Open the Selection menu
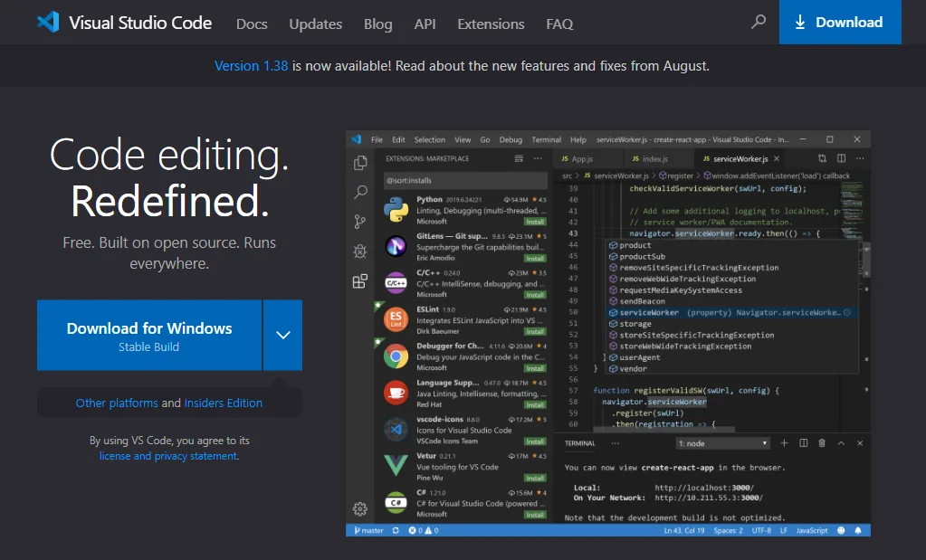Viewport: 926px width, 560px height. pyautogui.click(x=429, y=140)
